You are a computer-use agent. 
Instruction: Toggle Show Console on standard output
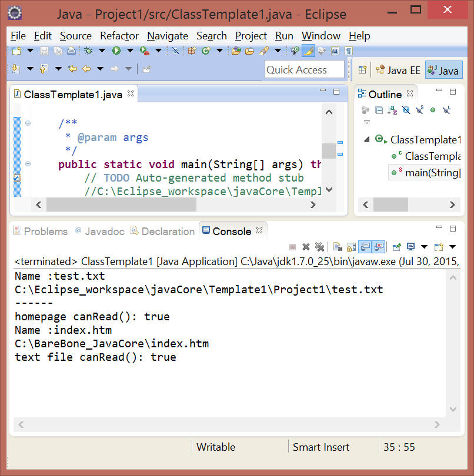click(x=365, y=247)
